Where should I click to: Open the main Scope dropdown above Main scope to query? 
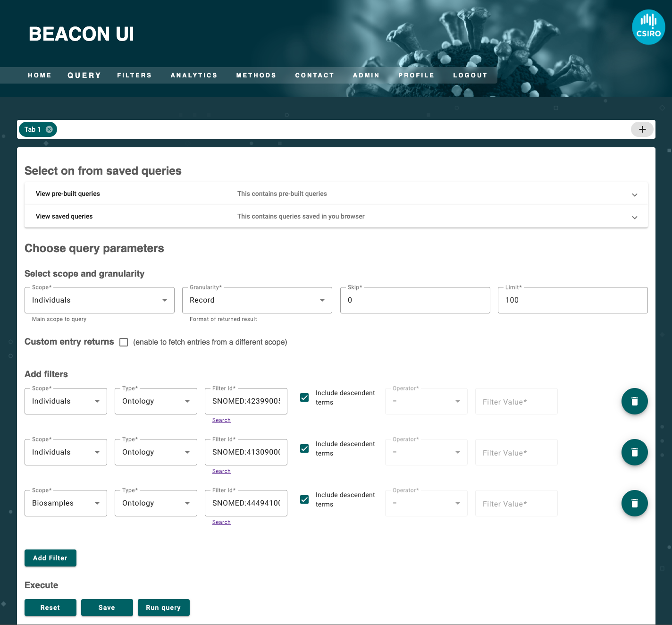[99, 300]
